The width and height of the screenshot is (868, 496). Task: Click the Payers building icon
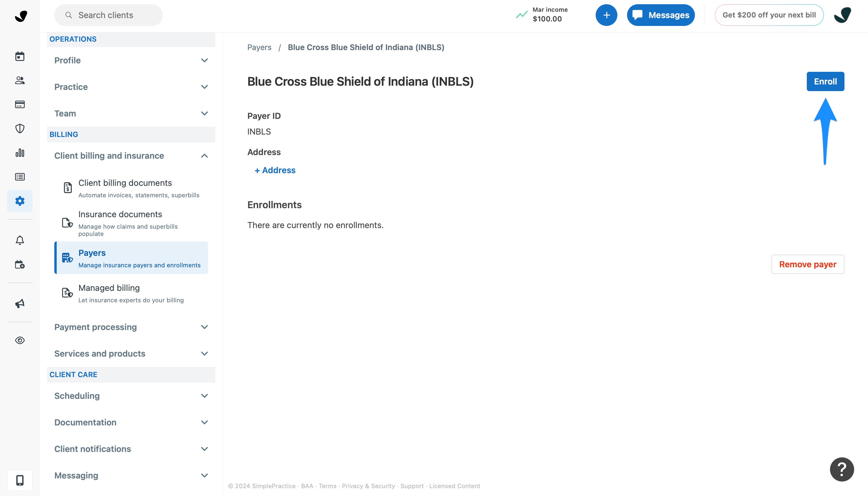tap(68, 258)
